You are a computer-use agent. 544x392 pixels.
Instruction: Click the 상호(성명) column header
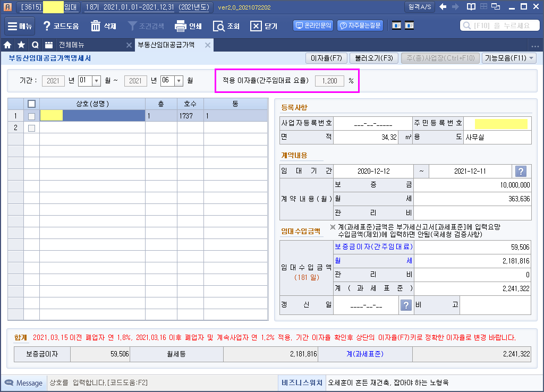[92, 104]
